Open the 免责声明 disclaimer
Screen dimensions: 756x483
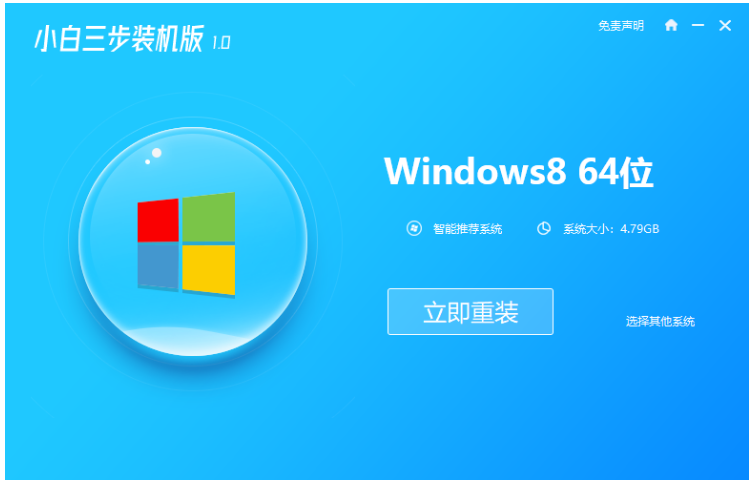pos(621,26)
